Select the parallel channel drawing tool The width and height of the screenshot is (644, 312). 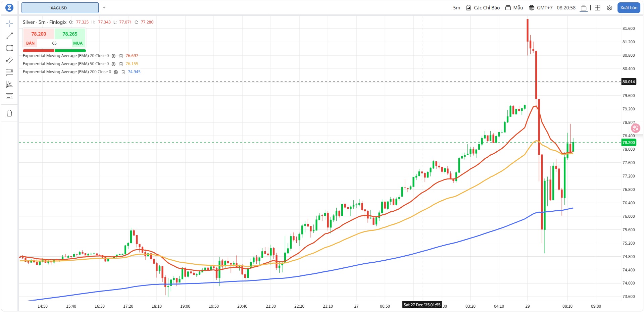[9, 60]
